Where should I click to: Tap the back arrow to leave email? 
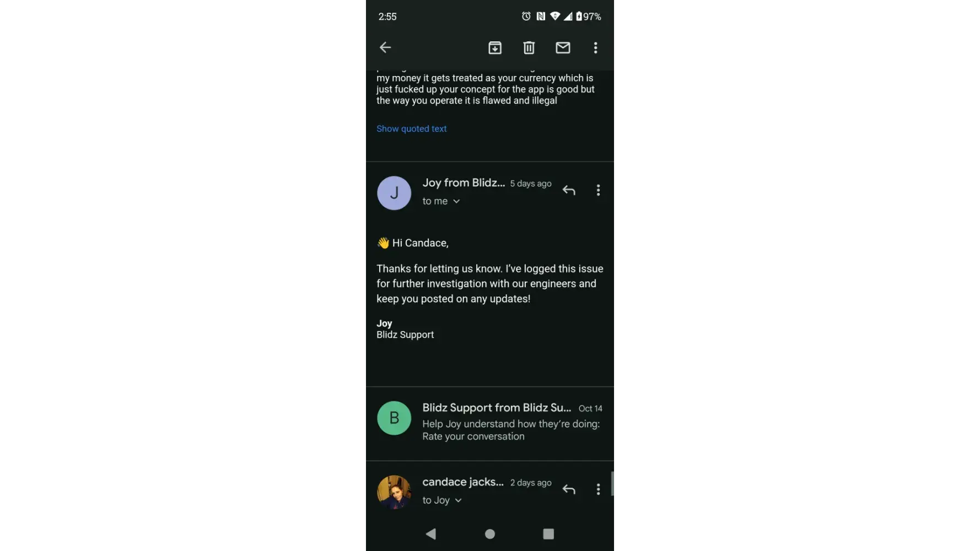click(385, 47)
